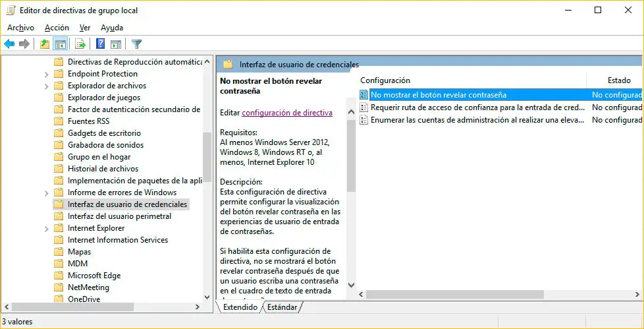The image size is (644, 329).
Task: Open the Help question mark icon
Action: tap(100, 44)
